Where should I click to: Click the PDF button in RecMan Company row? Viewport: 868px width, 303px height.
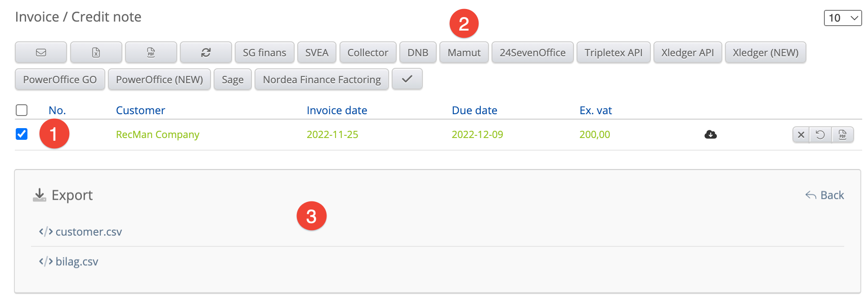coord(842,135)
